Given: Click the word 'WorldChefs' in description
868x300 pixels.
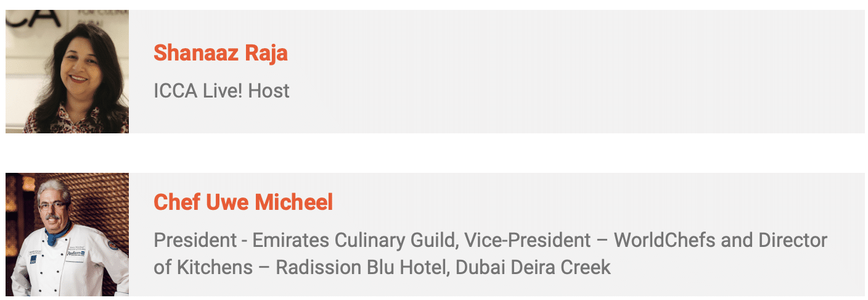Looking at the screenshot, I should coord(665,240).
